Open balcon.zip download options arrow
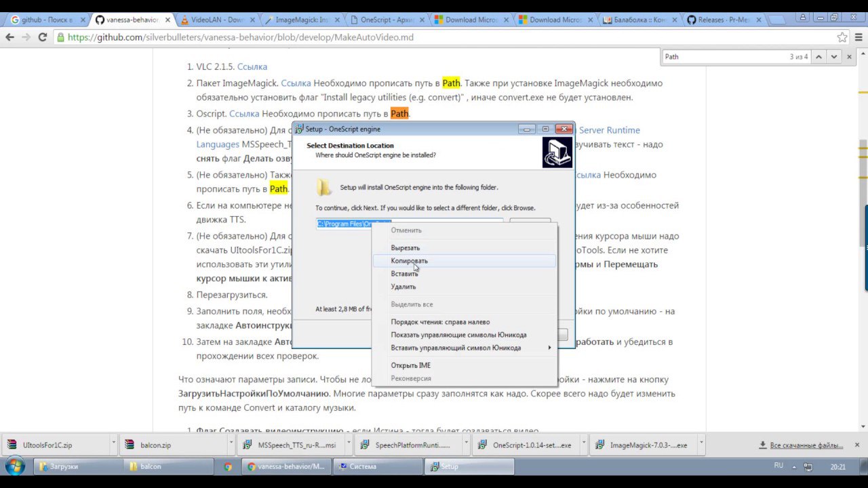 [x=231, y=445]
